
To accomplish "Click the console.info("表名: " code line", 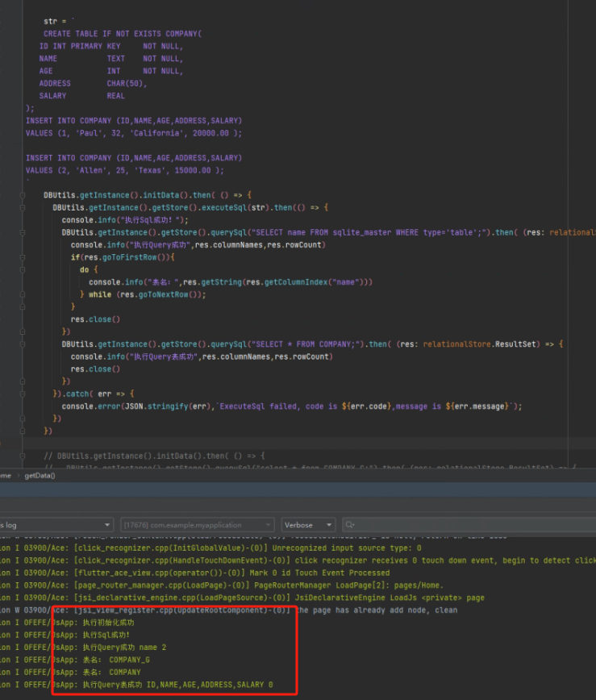I will [x=231, y=282].
